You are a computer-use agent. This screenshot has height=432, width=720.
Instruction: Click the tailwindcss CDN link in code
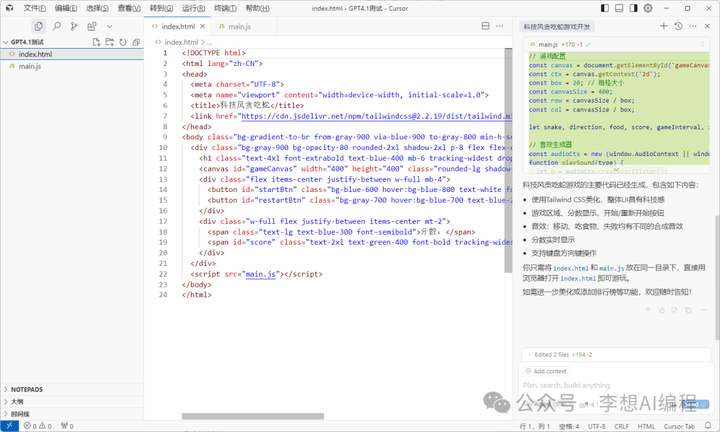(377, 116)
